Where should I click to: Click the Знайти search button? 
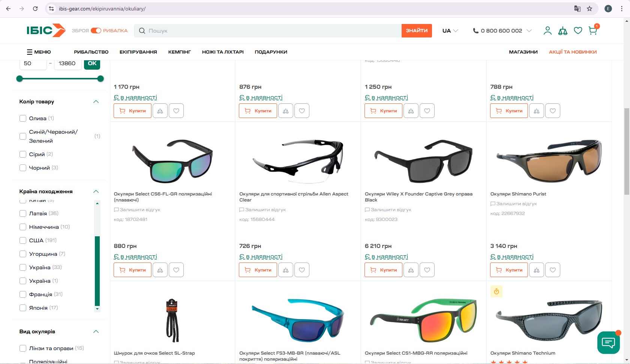pyautogui.click(x=416, y=31)
